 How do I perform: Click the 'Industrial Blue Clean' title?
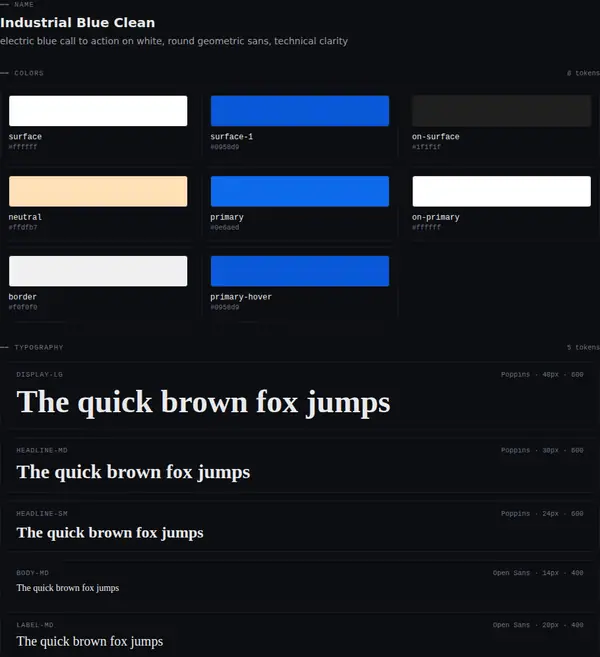tap(78, 23)
